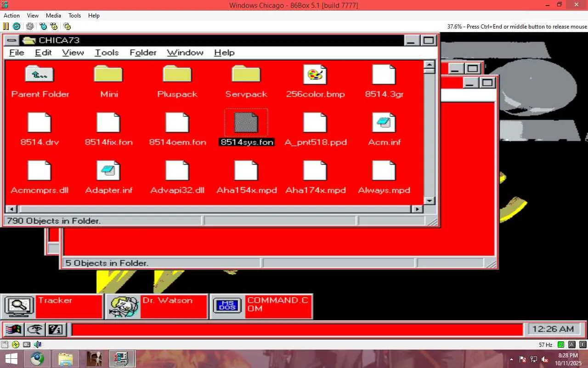Click the 86Box floppy disk status icon

5,344
